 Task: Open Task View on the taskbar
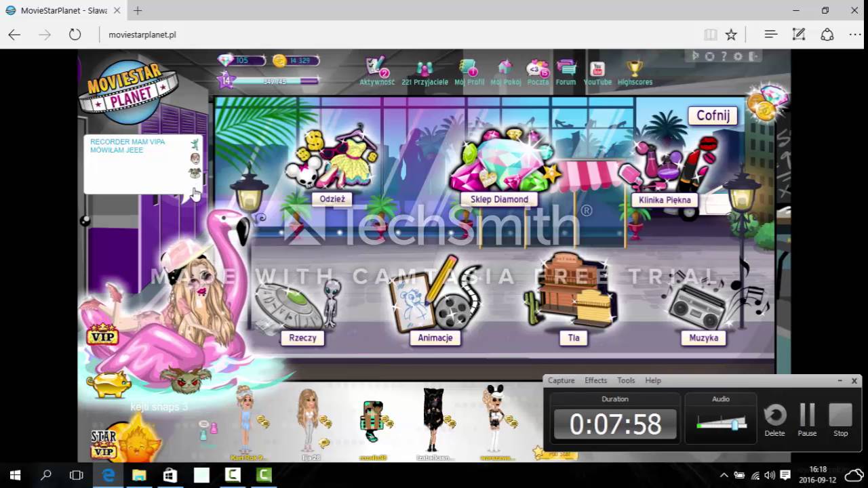coord(77,475)
